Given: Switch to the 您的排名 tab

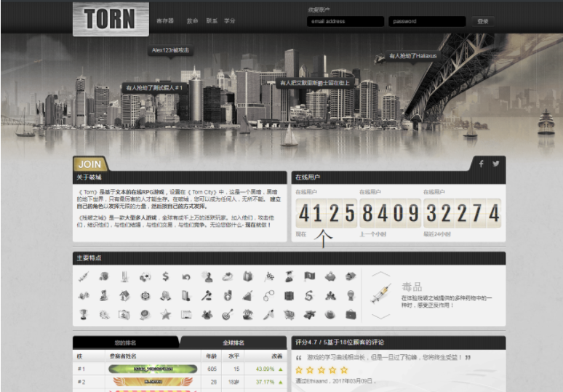Looking at the screenshot, I should [125, 342].
